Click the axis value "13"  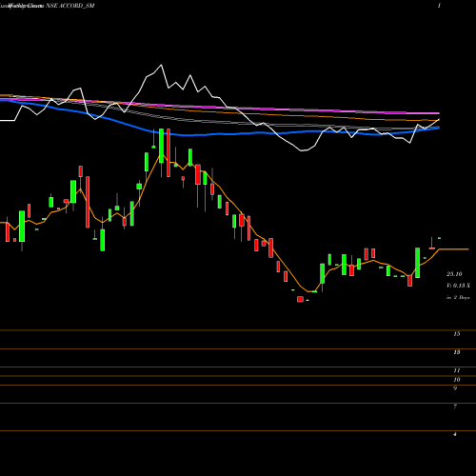pos(457,352)
